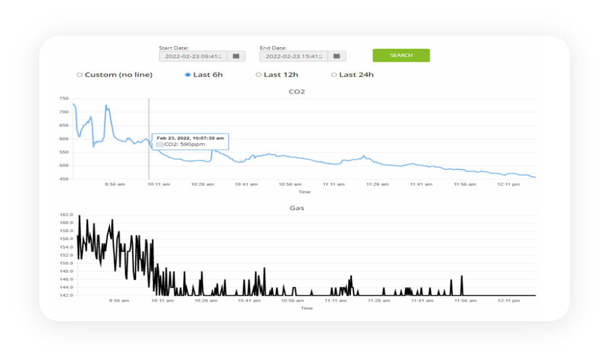
Task: Click the CO2 chart title
Action: tap(297, 92)
